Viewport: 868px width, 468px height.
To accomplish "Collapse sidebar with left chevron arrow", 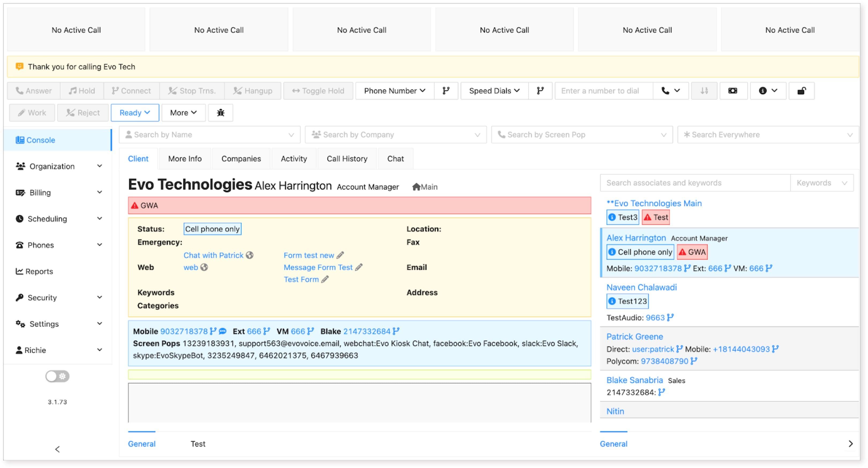I will tap(57, 449).
